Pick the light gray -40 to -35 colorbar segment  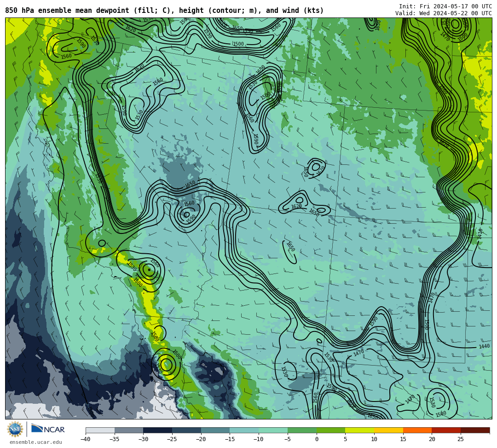[100, 430]
